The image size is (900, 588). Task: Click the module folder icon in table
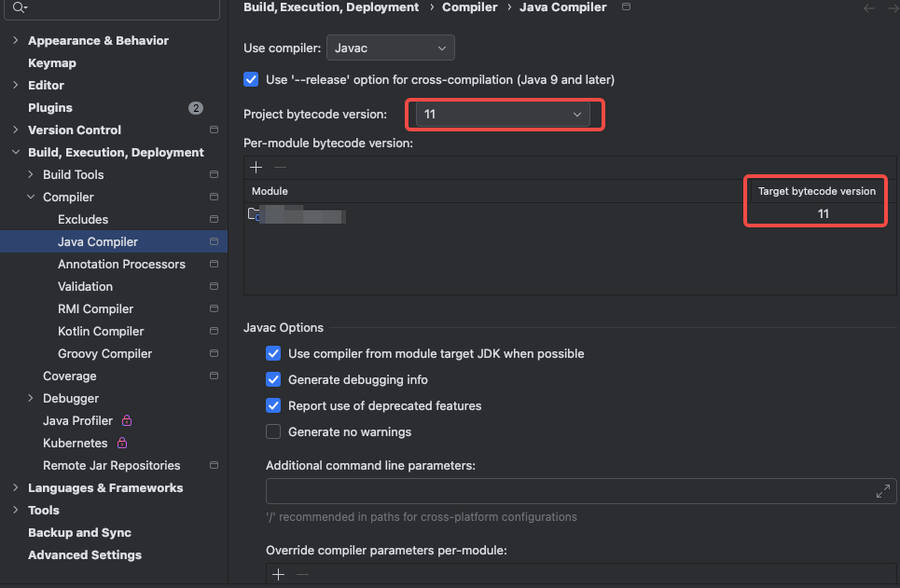coord(254,214)
